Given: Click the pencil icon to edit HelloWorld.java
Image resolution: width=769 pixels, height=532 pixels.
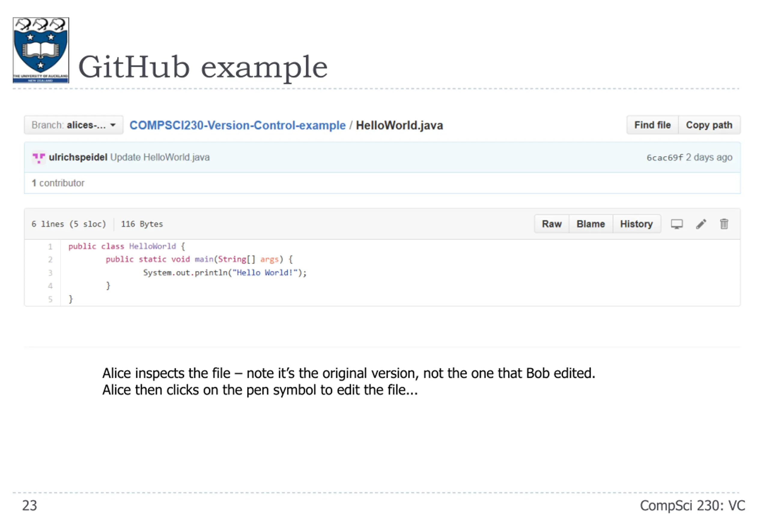Looking at the screenshot, I should click(701, 224).
